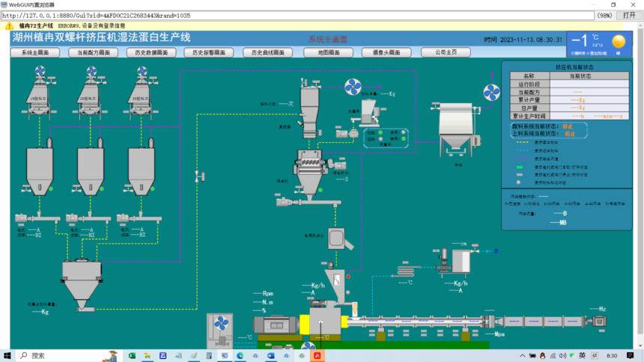Toggle the red indicator on the extruder feeder

pyautogui.click(x=348, y=276)
